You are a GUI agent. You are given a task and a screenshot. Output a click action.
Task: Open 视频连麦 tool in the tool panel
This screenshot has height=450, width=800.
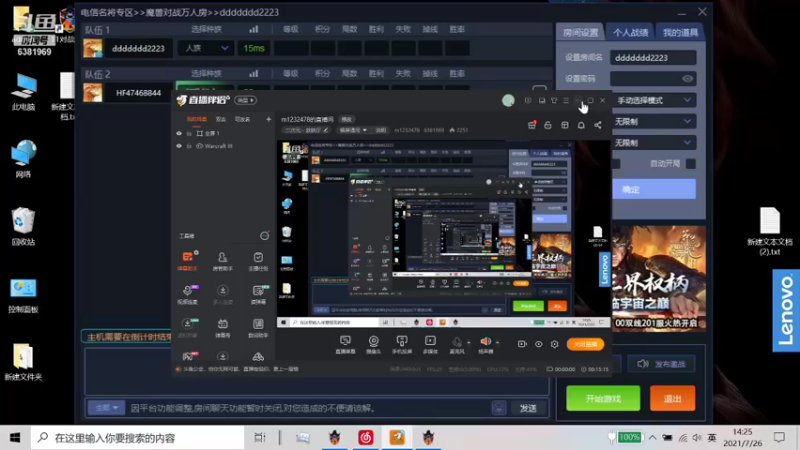click(187, 294)
